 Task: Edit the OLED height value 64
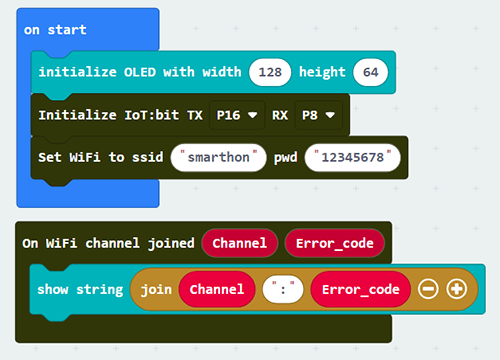click(x=371, y=72)
